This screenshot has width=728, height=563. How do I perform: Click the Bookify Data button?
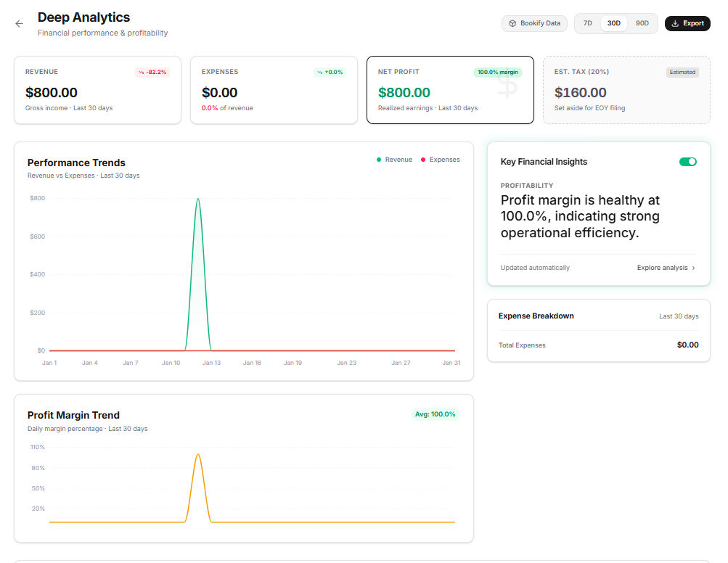[x=534, y=23]
